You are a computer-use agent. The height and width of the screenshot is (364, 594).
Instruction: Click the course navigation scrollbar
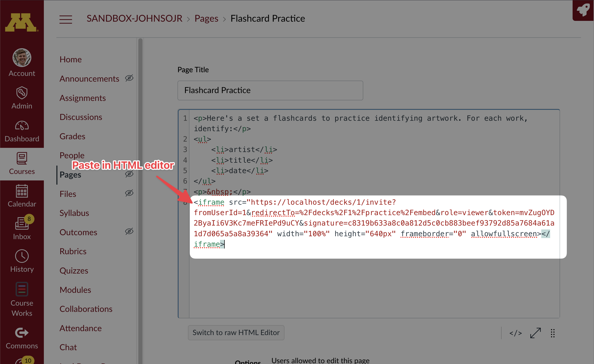tap(140, 201)
